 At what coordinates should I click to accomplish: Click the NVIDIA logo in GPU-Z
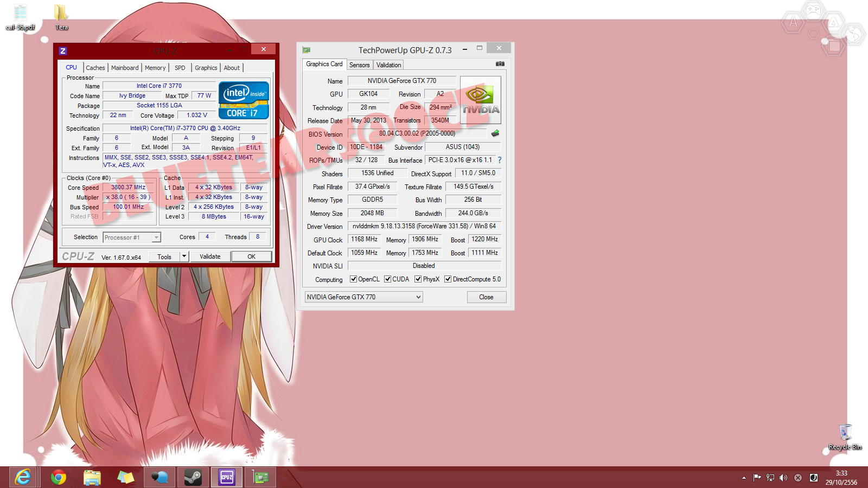(481, 100)
